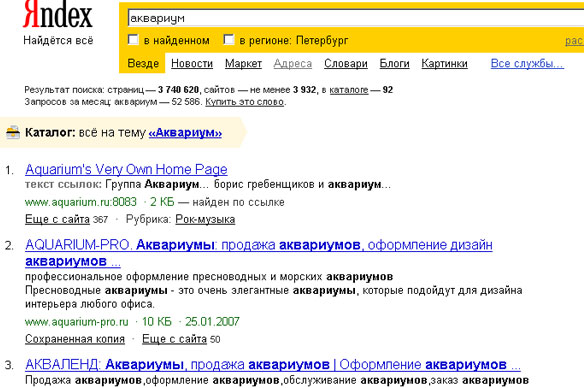Click 'Еще с сайта' 50 link
584x388 pixels.
(174, 339)
